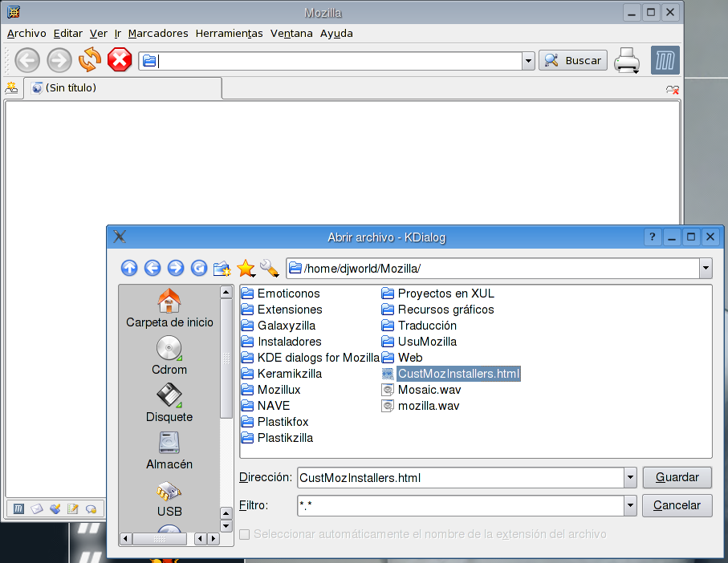The width and height of the screenshot is (728, 563).
Task: Select the (Sin título) tab
Action: click(123, 88)
